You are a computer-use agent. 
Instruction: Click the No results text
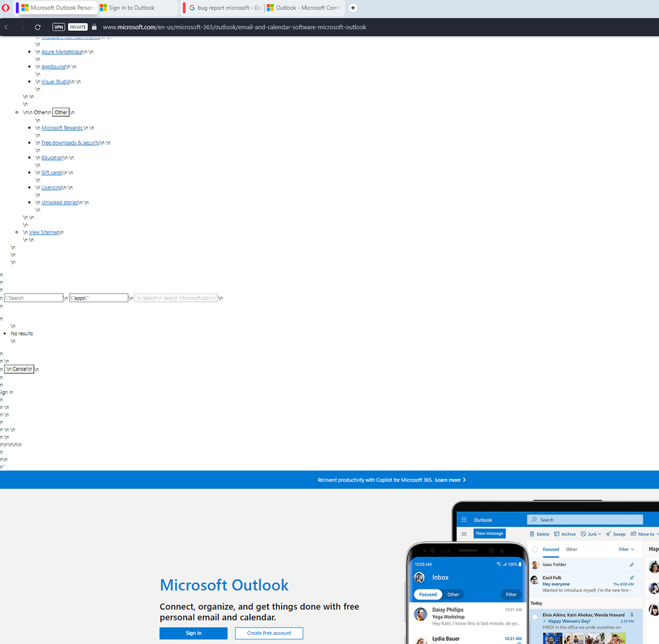(22, 334)
